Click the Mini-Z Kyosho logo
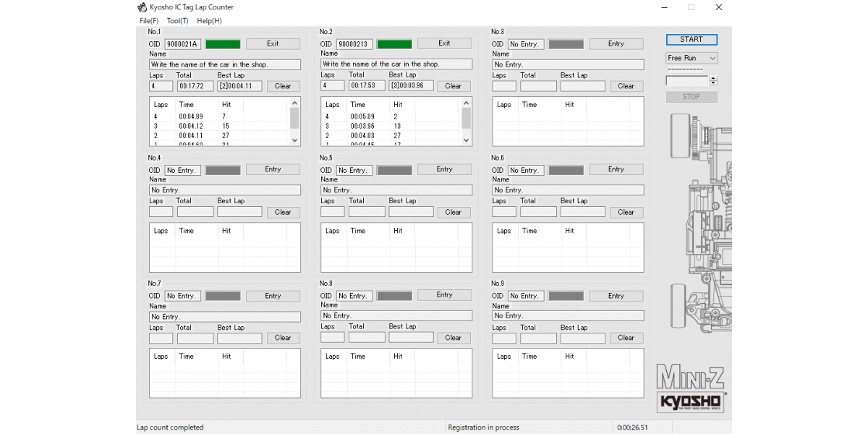 coord(692,390)
